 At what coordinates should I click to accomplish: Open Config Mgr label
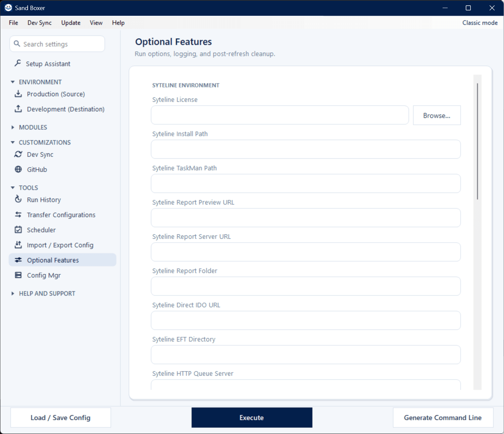point(44,275)
